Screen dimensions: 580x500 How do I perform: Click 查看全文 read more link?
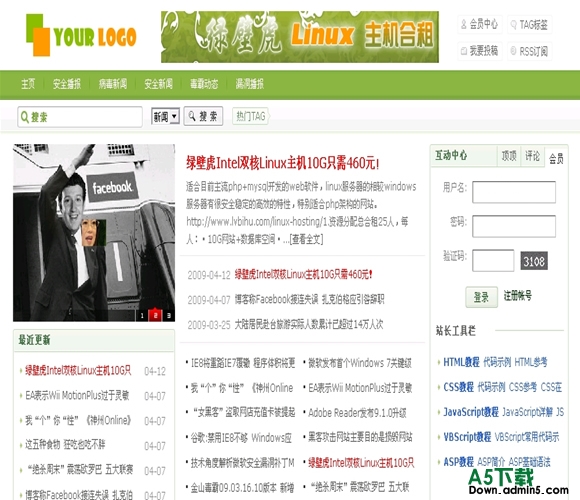pyautogui.click(x=306, y=239)
